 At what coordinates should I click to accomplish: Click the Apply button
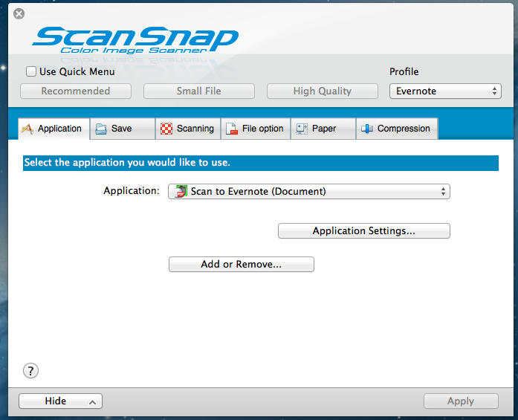461,401
